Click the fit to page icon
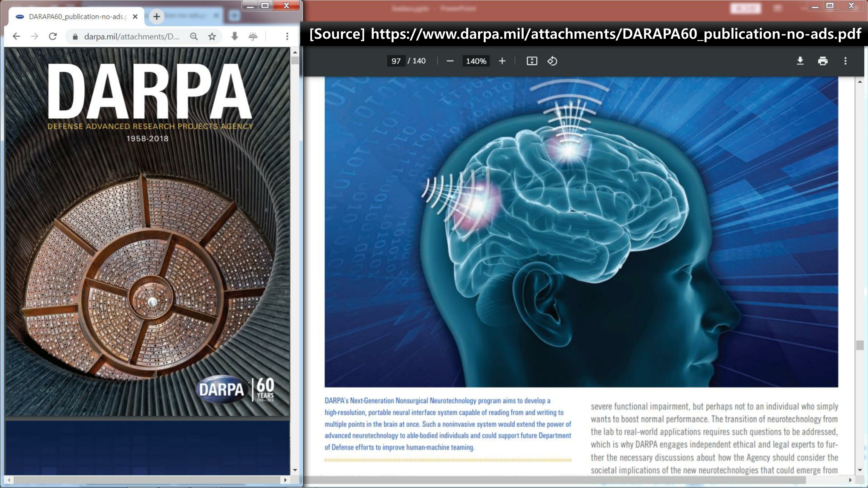This screenshot has height=488, width=868. 532,61
